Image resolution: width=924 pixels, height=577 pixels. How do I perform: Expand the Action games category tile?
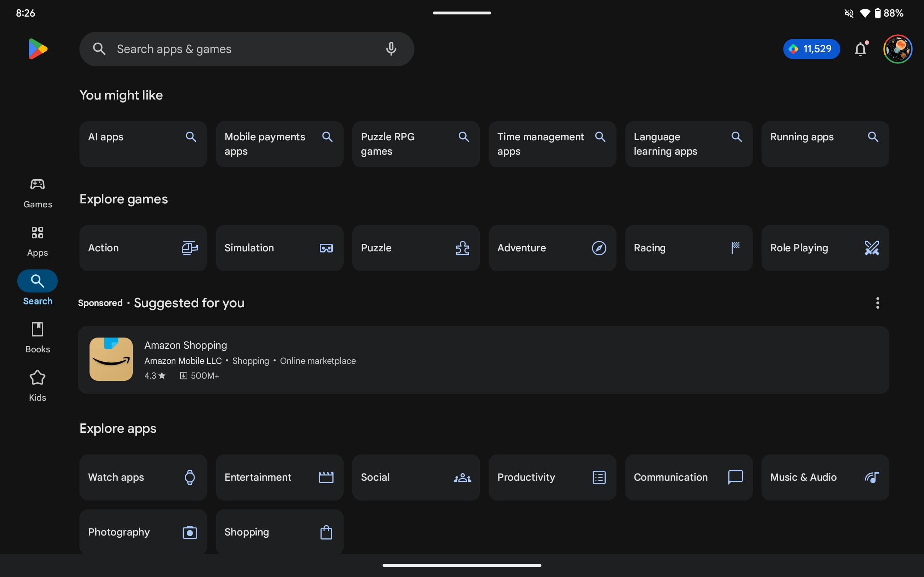142,247
